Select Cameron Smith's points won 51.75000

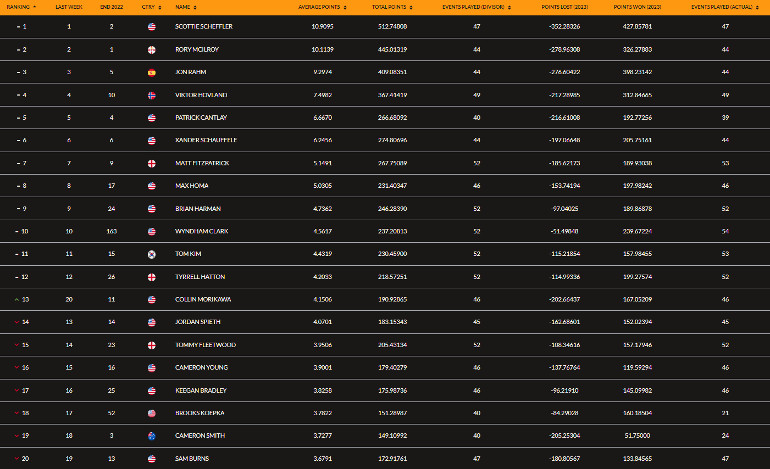(637, 436)
